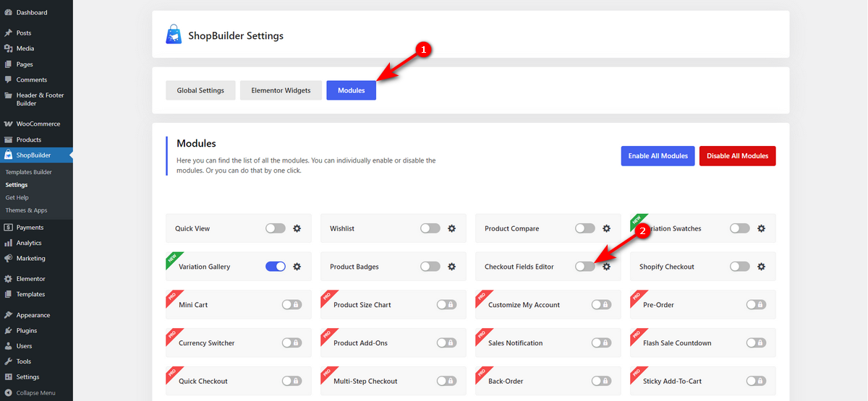
Task: Enable the Product Compare module toggle
Action: tap(585, 228)
